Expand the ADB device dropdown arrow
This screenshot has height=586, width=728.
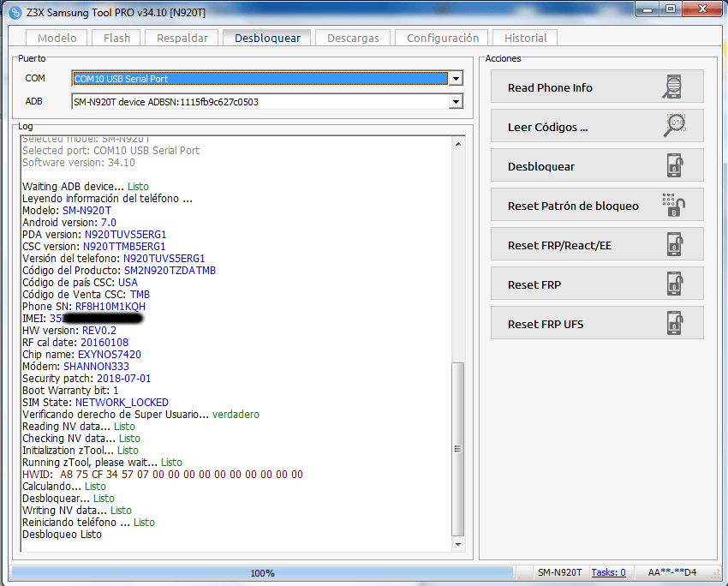click(456, 102)
